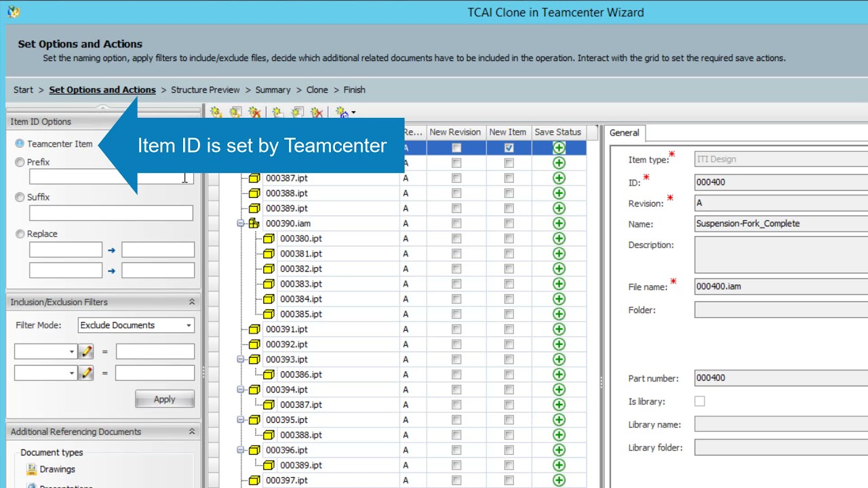Select the Replace radio button

20,234
